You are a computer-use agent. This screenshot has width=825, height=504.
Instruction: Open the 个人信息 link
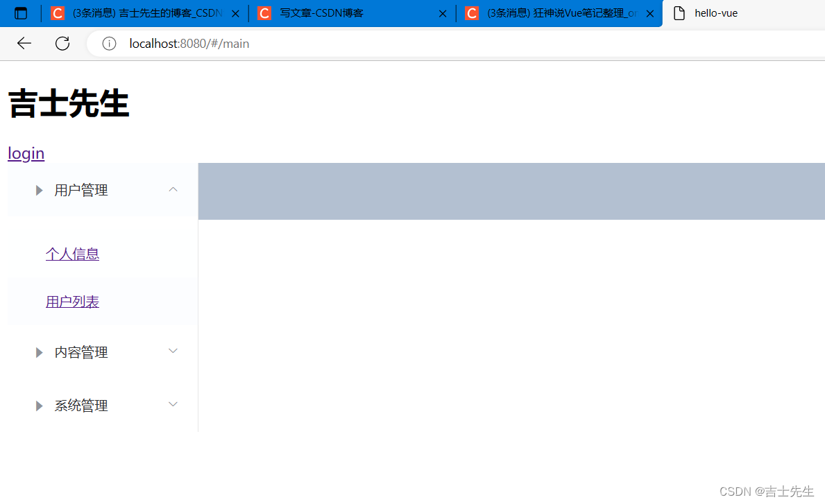click(73, 254)
